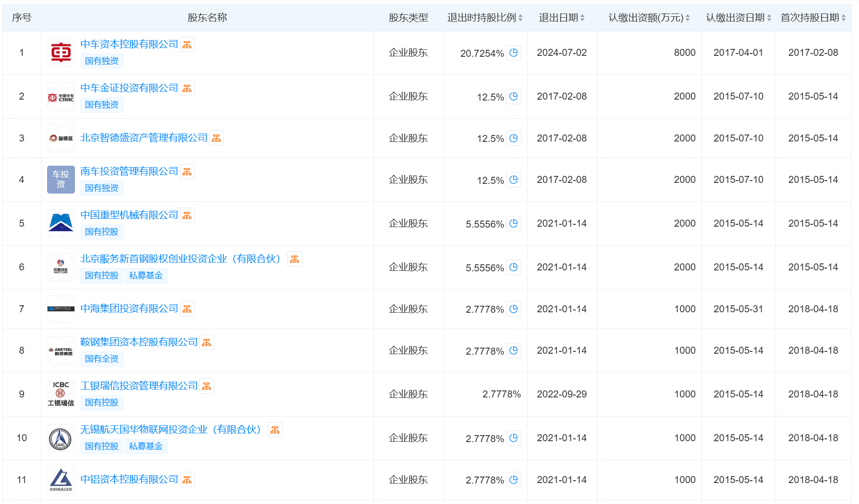Open 鞍钢集团资本控股有限公司 link

[x=139, y=342]
